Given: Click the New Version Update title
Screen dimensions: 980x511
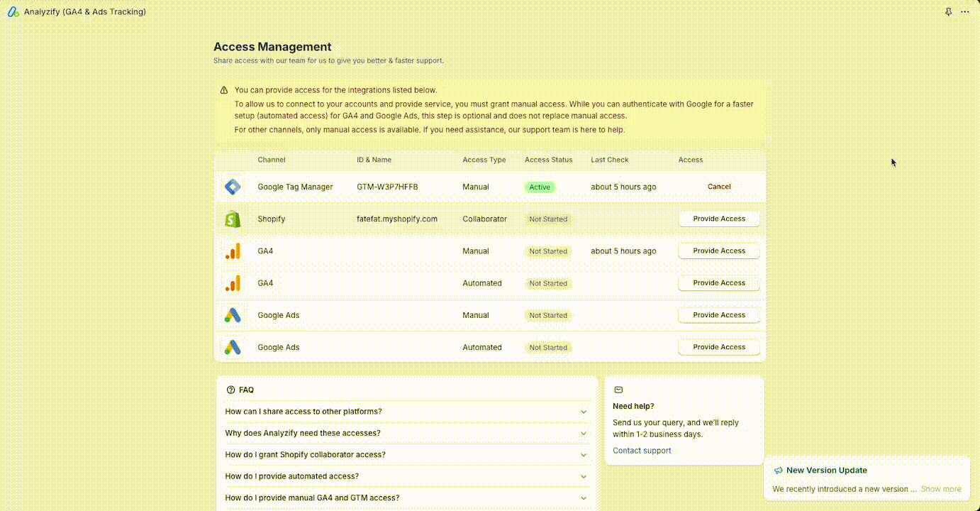Looking at the screenshot, I should click(x=827, y=471).
